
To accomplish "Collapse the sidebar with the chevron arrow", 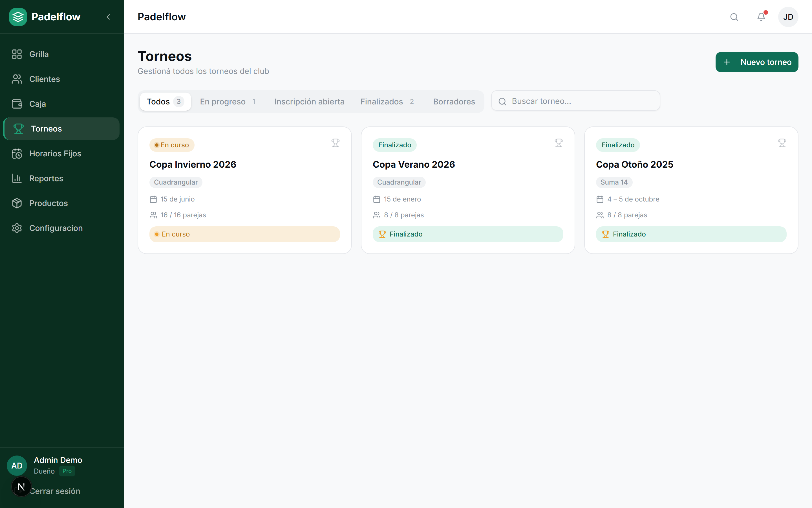I will 108,17.
